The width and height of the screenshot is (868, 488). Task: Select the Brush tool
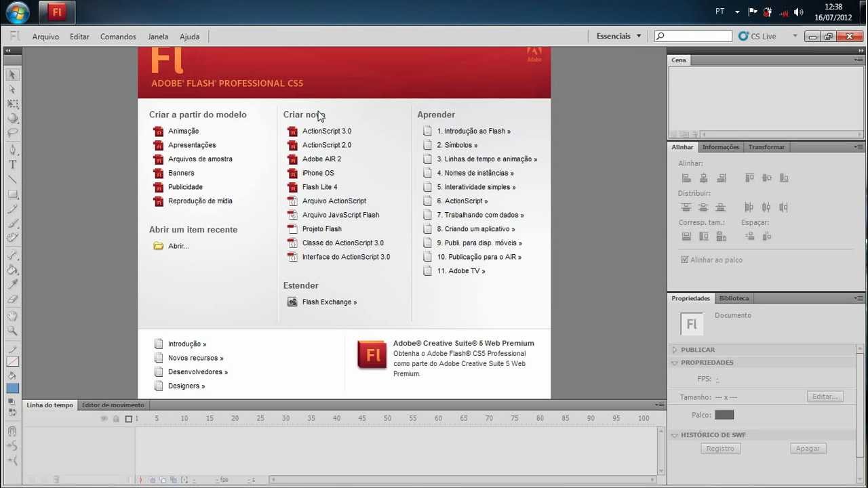12,224
